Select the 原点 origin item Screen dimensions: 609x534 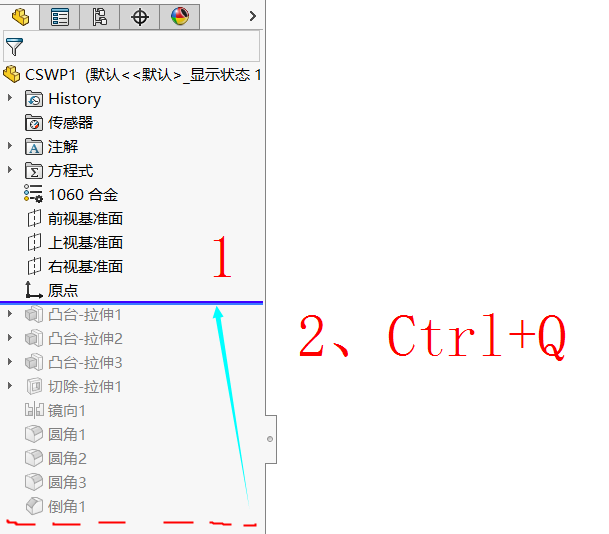(63, 290)
